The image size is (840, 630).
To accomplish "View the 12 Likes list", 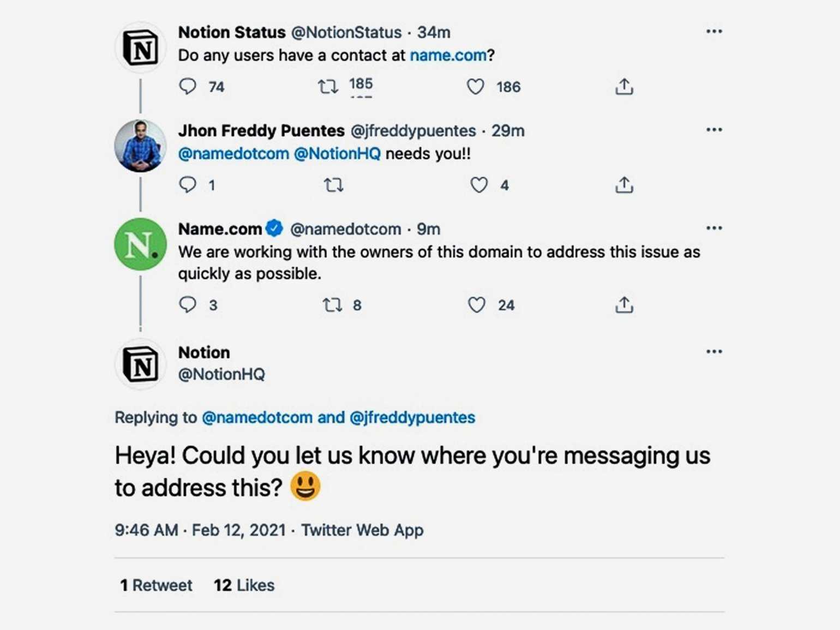I will [x=244, y=585].
